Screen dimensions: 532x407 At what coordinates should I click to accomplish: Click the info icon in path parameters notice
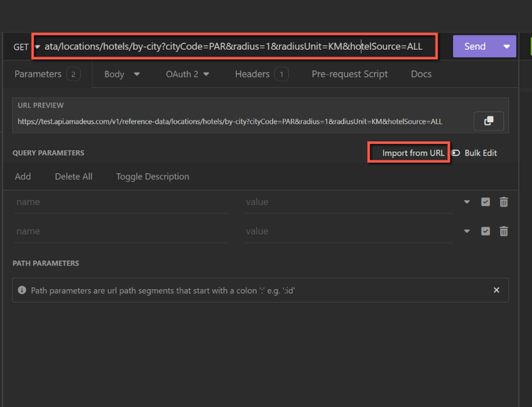pos(22,291)
